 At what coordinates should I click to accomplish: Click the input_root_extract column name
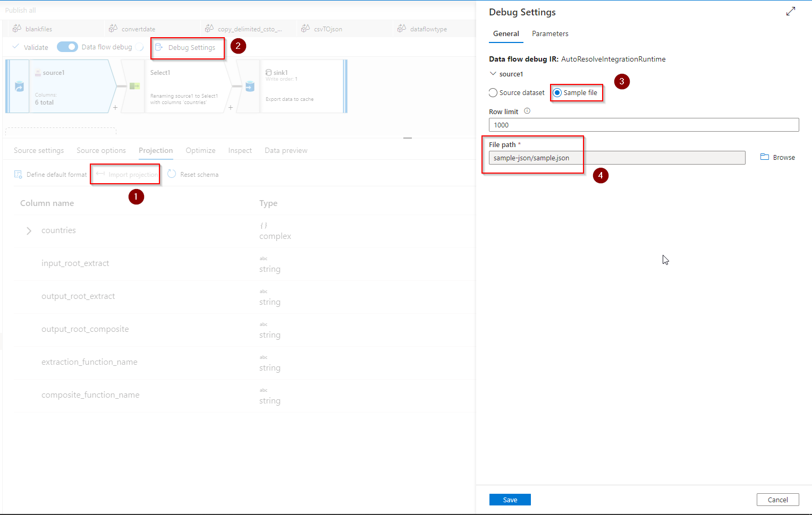(75, 263)
